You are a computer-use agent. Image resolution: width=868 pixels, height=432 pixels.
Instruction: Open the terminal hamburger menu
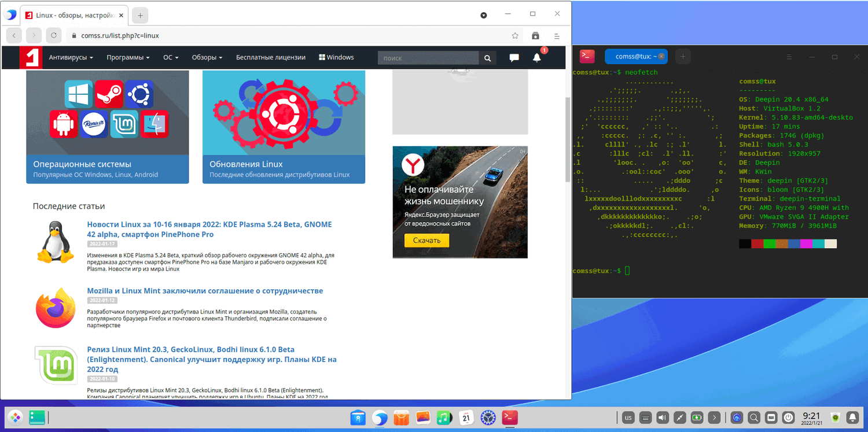pos(789,57)
